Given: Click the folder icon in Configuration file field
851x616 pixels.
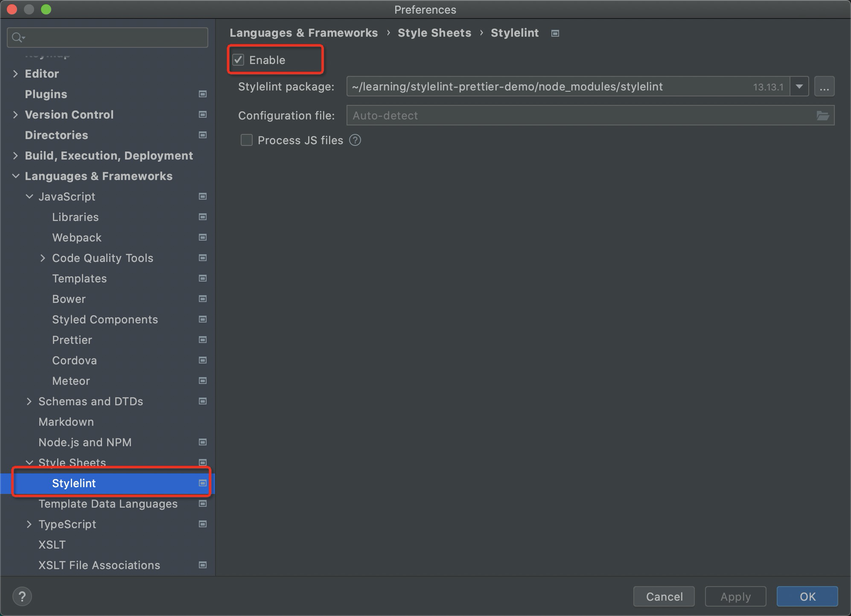Looking at the screenshot, I should [822, 116].
